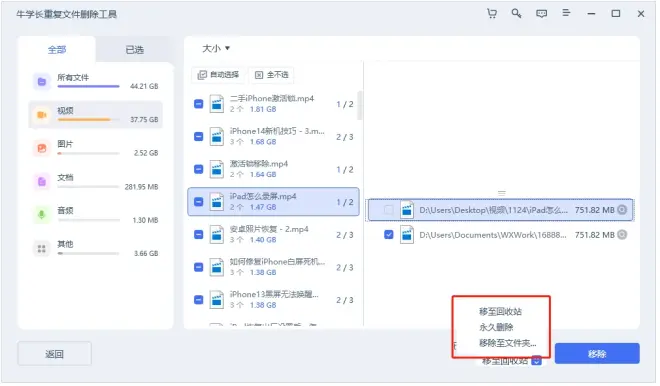This screenshot has height=386, width=660.
Task: Click locate icon next to Desktop file 751.82 MB
Action: pyautogui.click(x=623, y=210)
